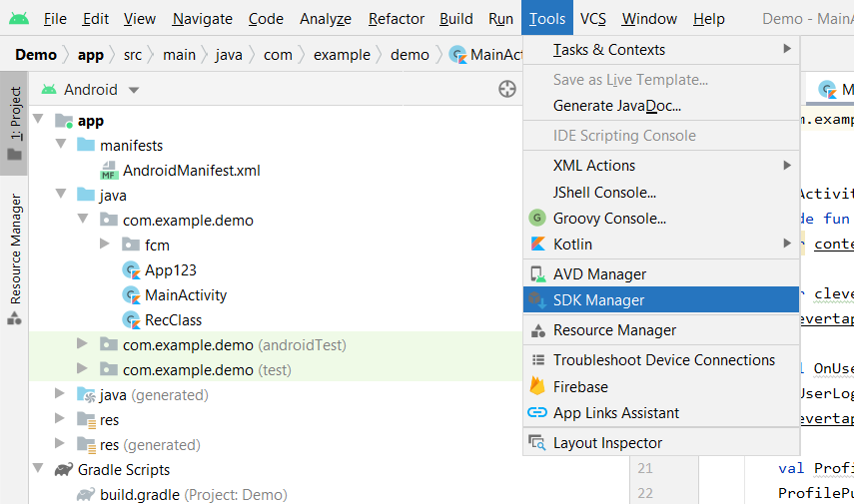This screenshot has height=504, width=854.
Task: Click the AndroidManifest.xml file icon
Action: point(110,171)
